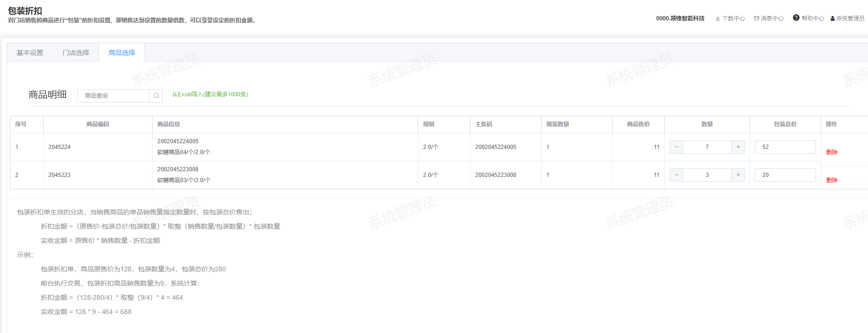Select the 商品选择 tab
Viewport: 868px width, 333px height.
(x=122, y=53)
